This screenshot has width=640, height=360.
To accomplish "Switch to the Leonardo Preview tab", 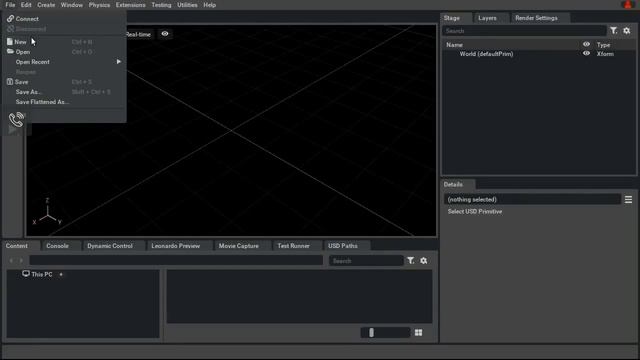I will tap(176, 246).
